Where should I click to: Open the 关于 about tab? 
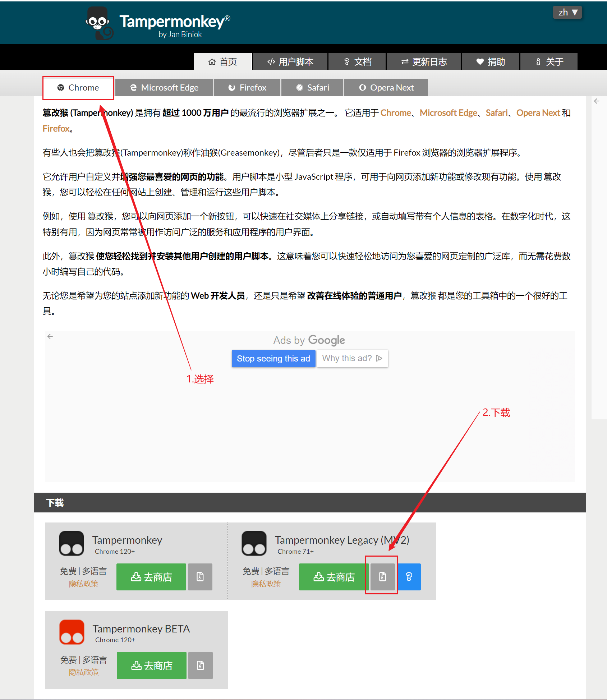tap(549, 62)
